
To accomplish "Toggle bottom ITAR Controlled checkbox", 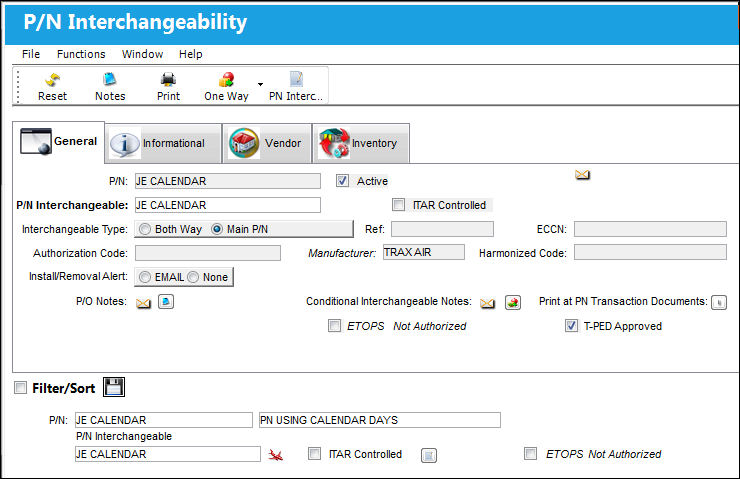I will 314,454.
